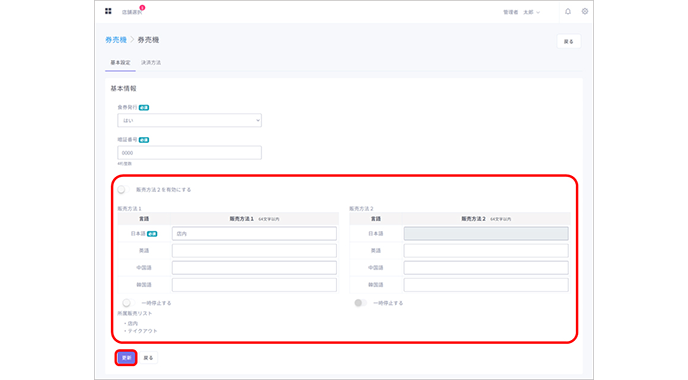
Task: Click the 英語 field for 販売方法2
Action: click(x=486, y=251)
